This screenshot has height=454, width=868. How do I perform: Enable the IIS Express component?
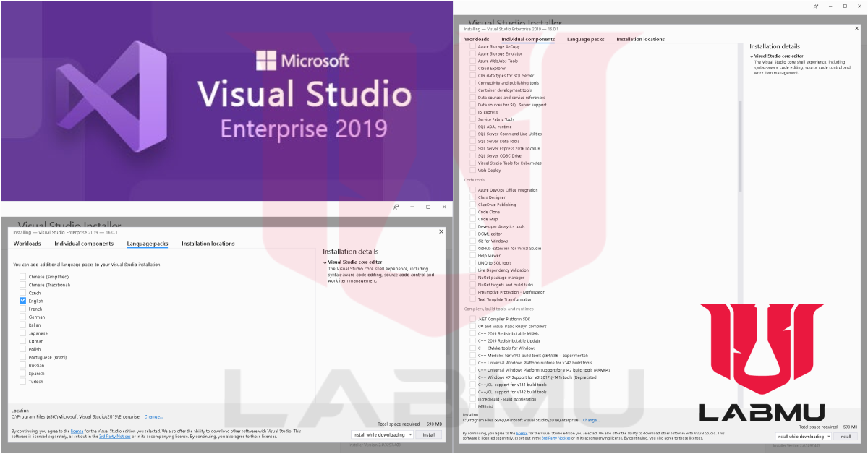point(471,112)
